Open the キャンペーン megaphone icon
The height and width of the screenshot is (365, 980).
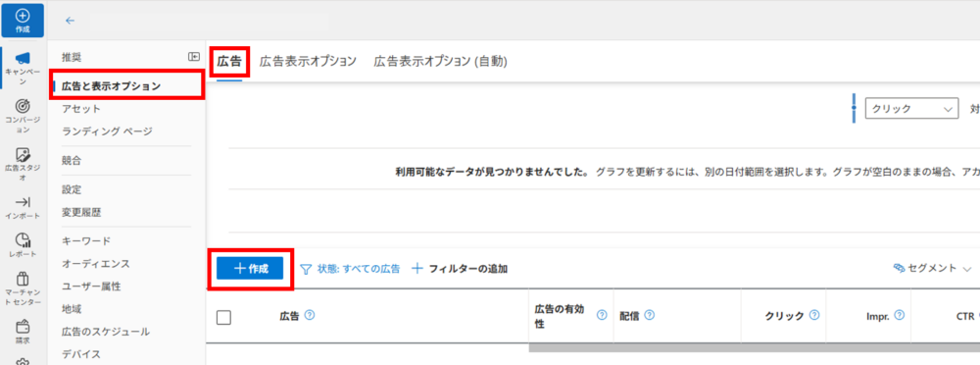[x=23, y=58]
